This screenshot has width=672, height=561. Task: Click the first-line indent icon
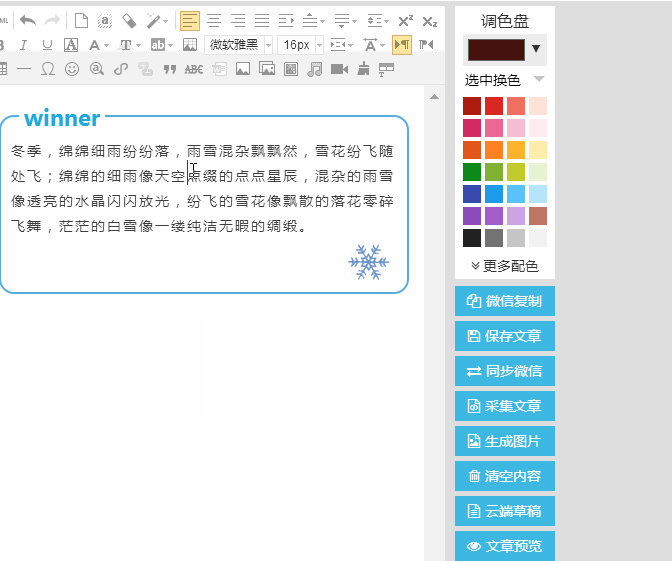[x=286, y=20]
